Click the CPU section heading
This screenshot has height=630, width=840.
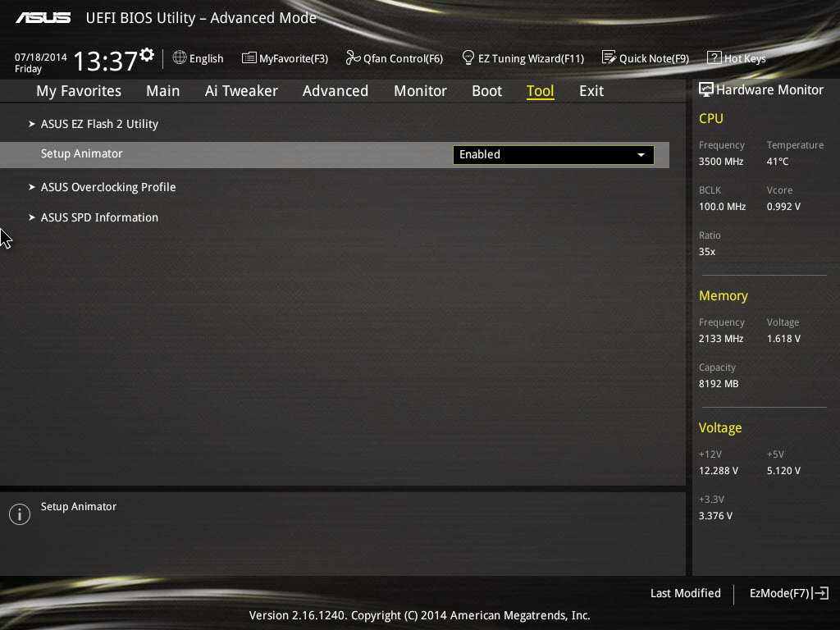711,118
